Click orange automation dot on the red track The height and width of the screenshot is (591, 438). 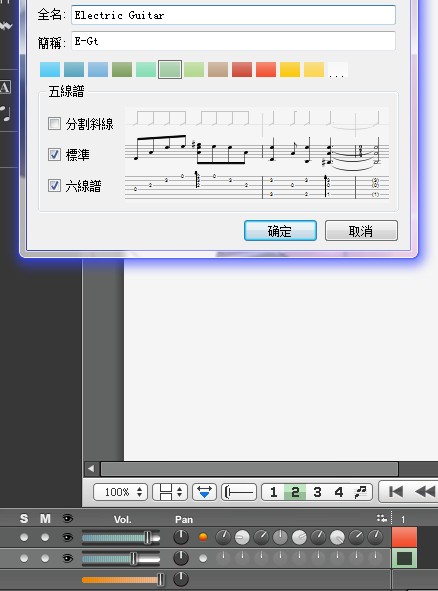(x=203, y=537)
